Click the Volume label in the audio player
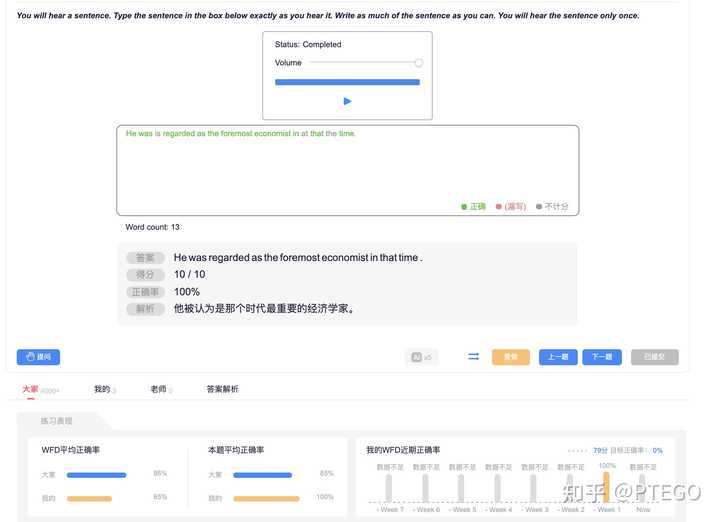The image size is (720, 522). point(288,63)
